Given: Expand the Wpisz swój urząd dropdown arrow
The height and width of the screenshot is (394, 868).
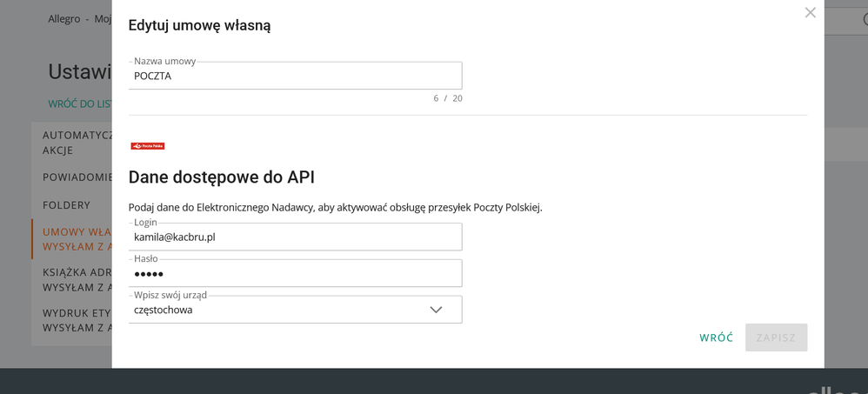Looking at the screenshot, I should click(436, 310).
